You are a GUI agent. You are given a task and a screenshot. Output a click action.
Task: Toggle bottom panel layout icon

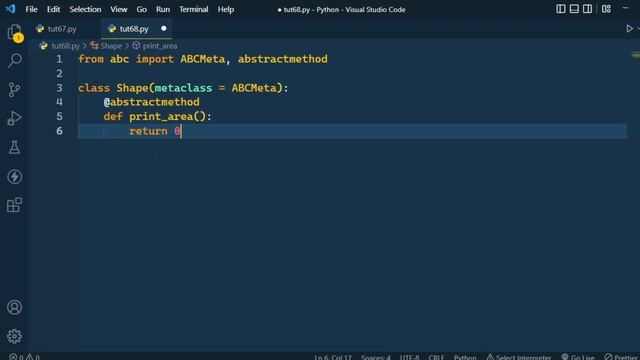574,9
